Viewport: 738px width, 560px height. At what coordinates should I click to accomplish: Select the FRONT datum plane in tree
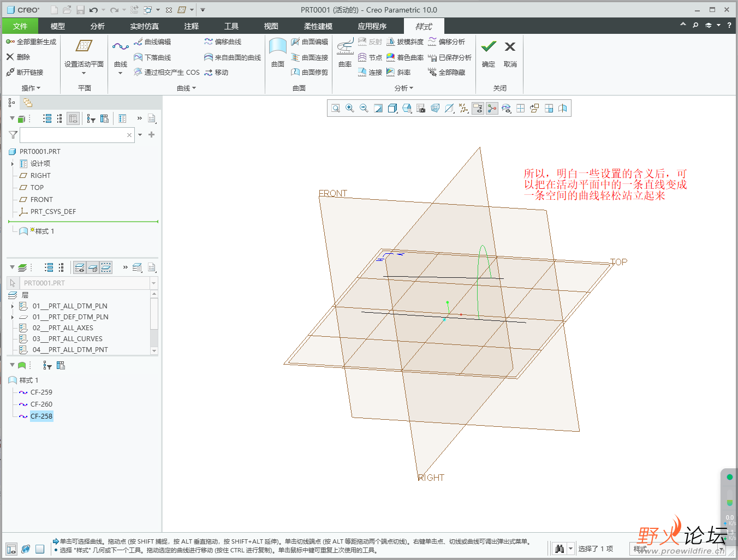pyautogui.click(x=41, y=200)
